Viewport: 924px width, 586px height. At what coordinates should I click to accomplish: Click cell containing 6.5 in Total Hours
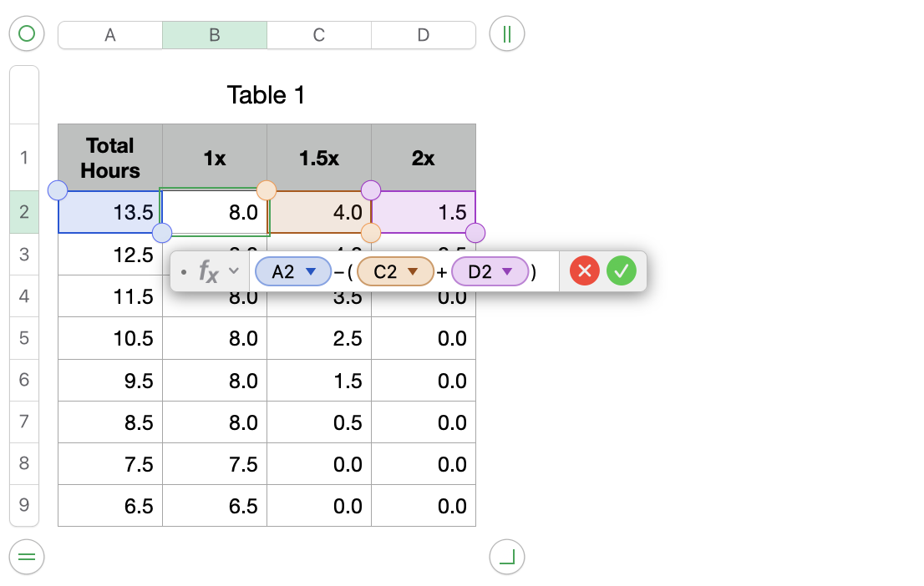tap(110, 505)
